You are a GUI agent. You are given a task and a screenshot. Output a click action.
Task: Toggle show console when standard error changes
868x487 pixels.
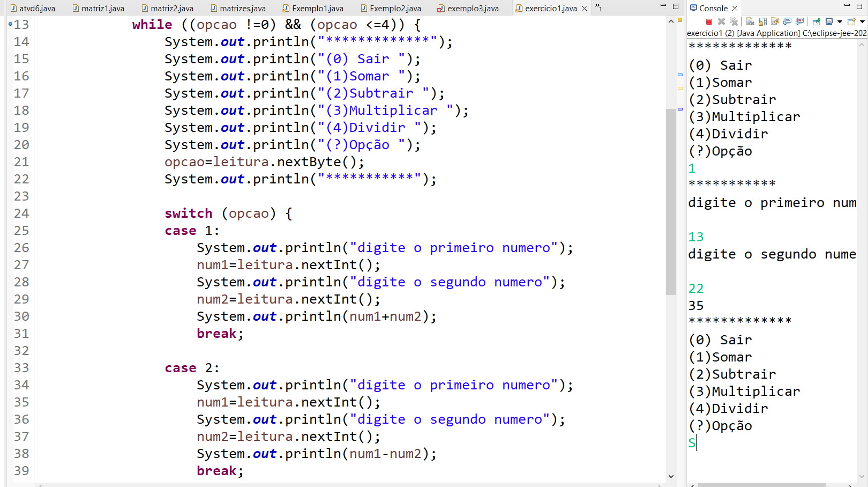pyautogui.click(x=799, y=21)
